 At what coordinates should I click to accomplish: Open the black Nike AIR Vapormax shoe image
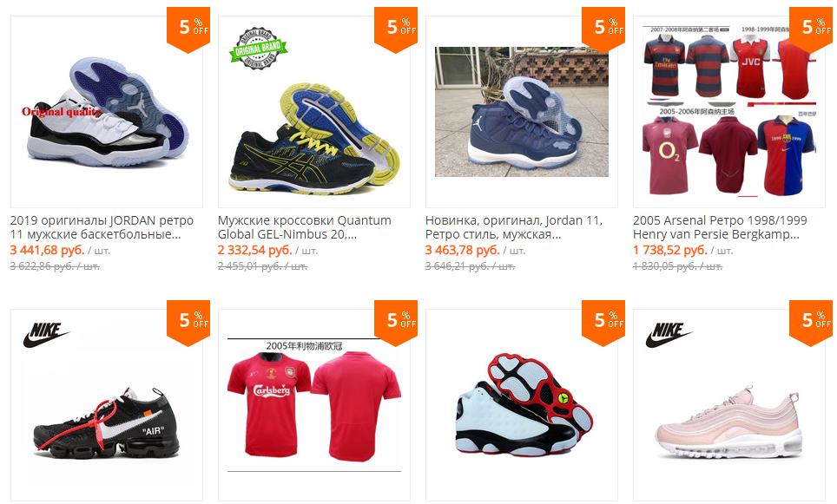(107, 405)
